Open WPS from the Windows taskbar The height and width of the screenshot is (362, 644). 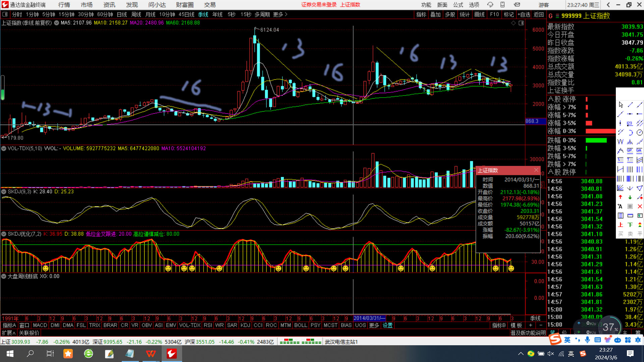pyautogui.click(x=151, y=354)
